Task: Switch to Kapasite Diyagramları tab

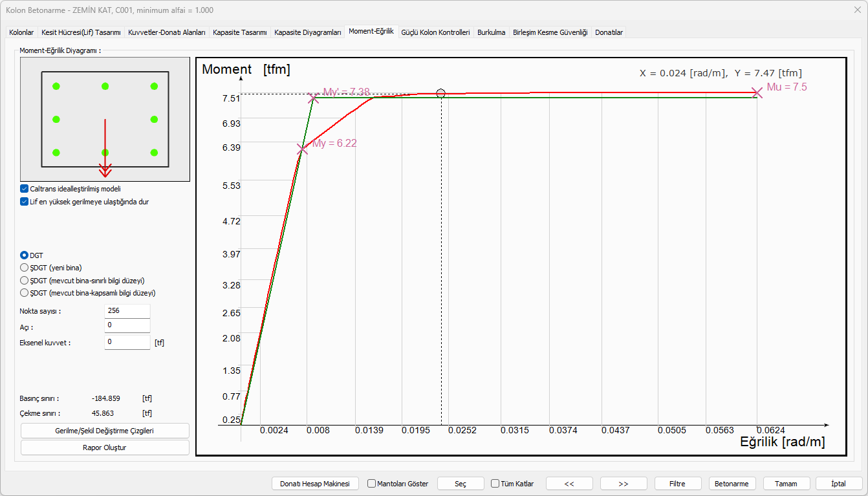Action: (x=307, y=32)
